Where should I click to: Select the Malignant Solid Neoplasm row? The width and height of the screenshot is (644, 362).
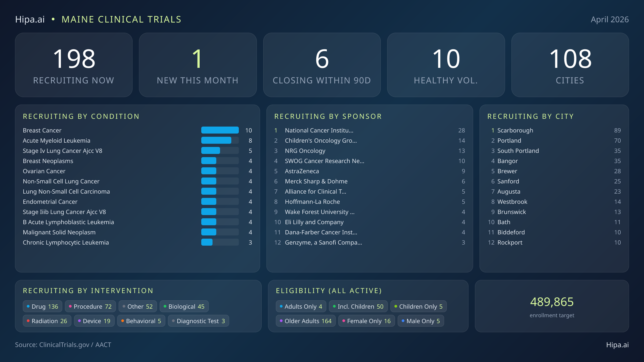point(137,232)
